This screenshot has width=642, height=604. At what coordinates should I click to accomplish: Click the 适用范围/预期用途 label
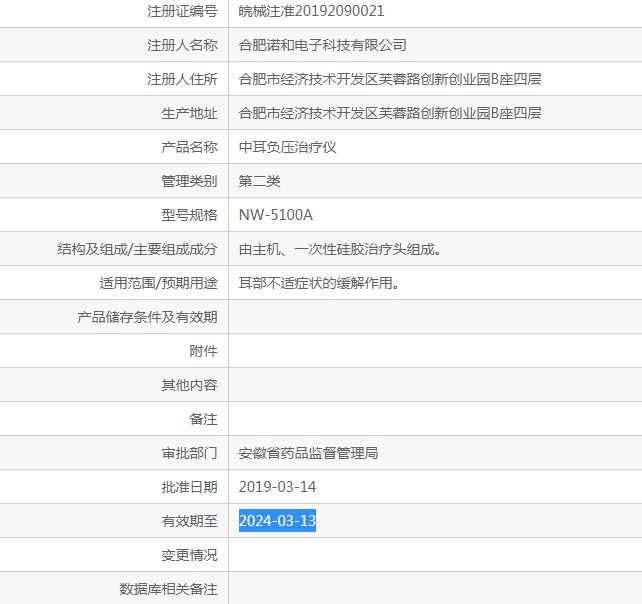tap(158, 283)
